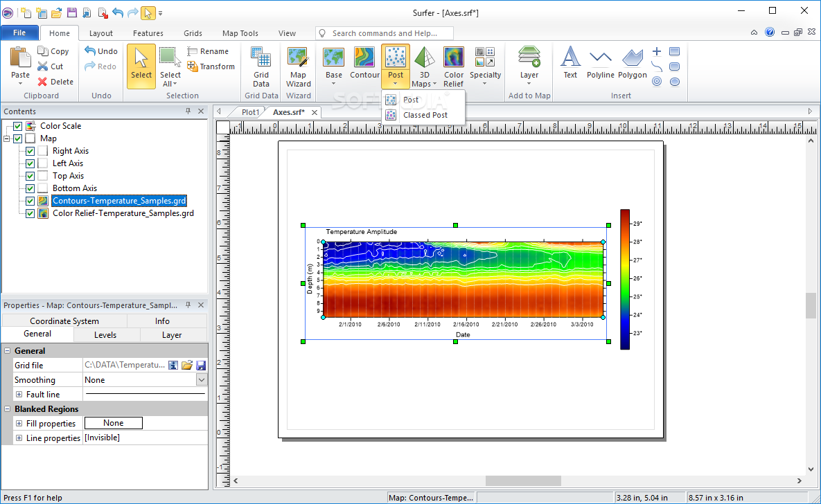The image size is (821, 504).
Task: Collapse the Blanked Regions section
Action: tap(8, 408)
